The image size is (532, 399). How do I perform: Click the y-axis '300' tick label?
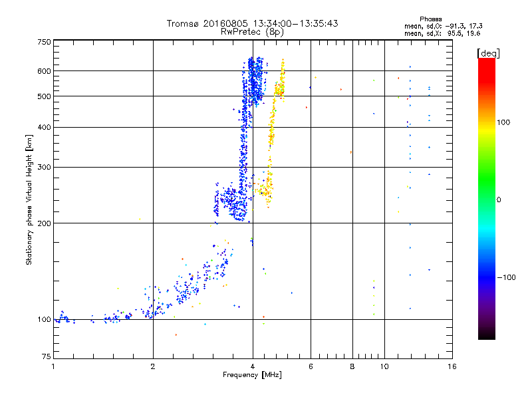44,167
